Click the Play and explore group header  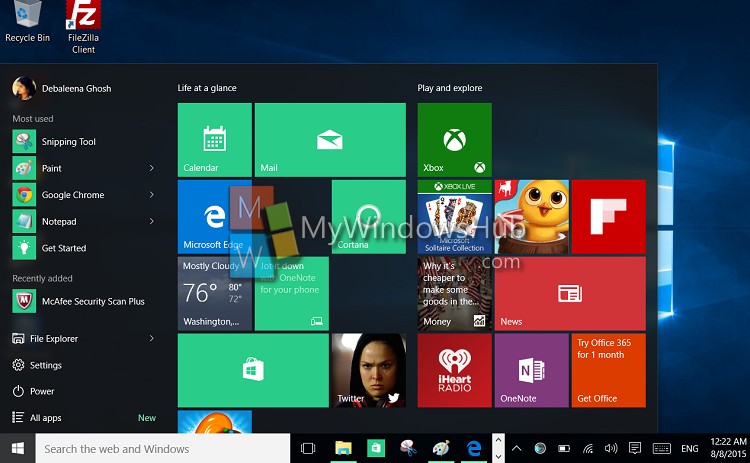450,88
